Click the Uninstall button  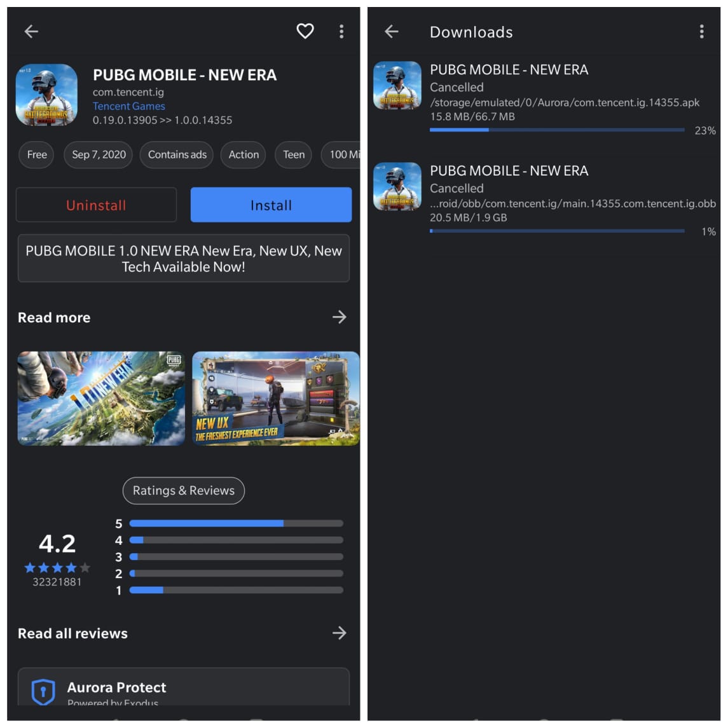point(96,205)
